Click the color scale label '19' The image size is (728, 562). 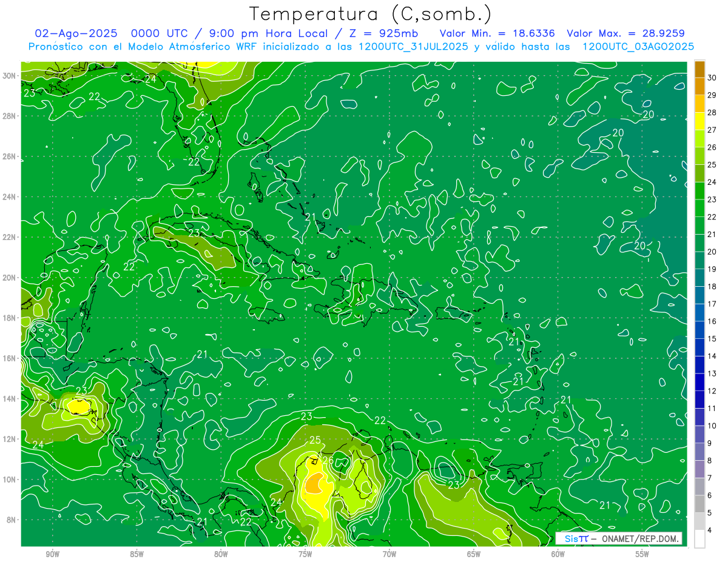[x=712, y=269]
